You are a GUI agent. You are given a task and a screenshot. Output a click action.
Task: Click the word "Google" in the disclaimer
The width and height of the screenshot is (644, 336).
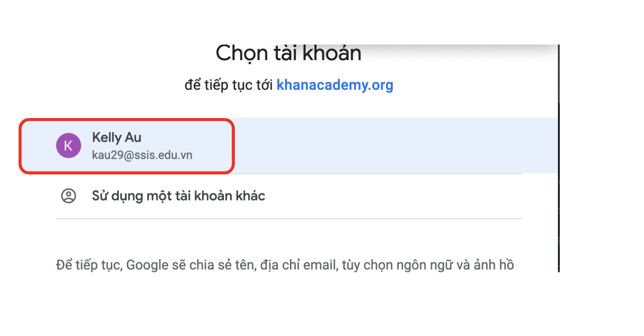pyautogui.click(x=146, y=266)
